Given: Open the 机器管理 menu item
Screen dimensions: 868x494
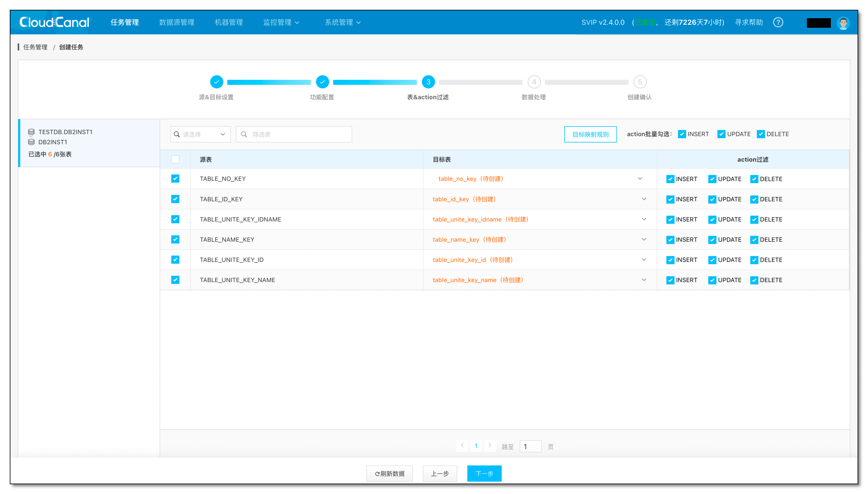Looking at the screenshot, I should (x=229, y=22).
